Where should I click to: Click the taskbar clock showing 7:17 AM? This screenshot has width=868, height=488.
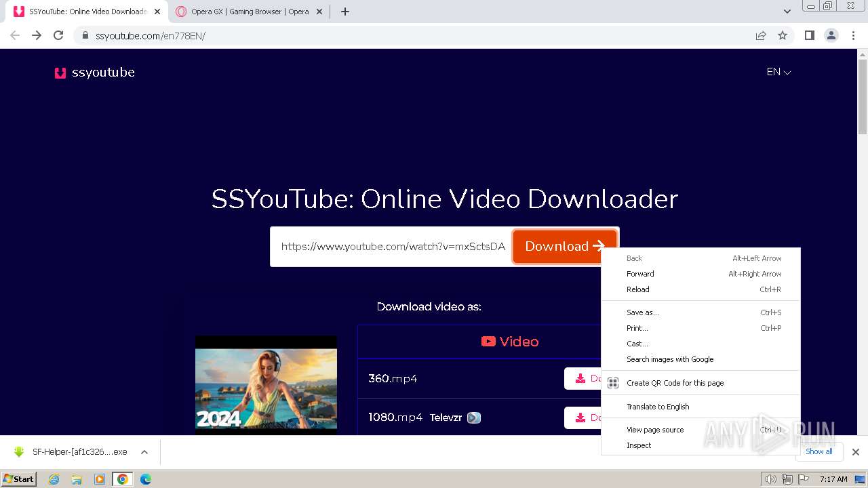pos(833,479)
